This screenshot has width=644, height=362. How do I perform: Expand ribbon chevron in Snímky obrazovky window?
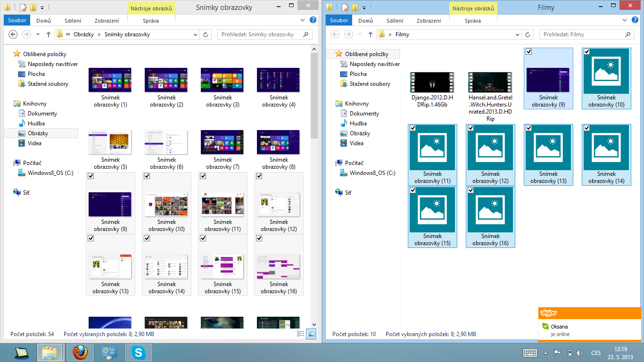point(303,20)
